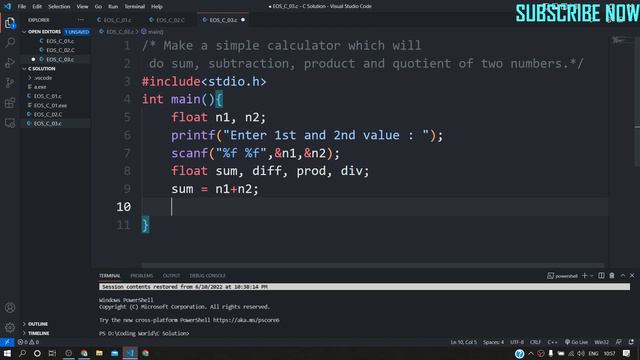This screenshot has height=360, width=640.
Task: Open the Go menu
Action: (x=98, y=7)
